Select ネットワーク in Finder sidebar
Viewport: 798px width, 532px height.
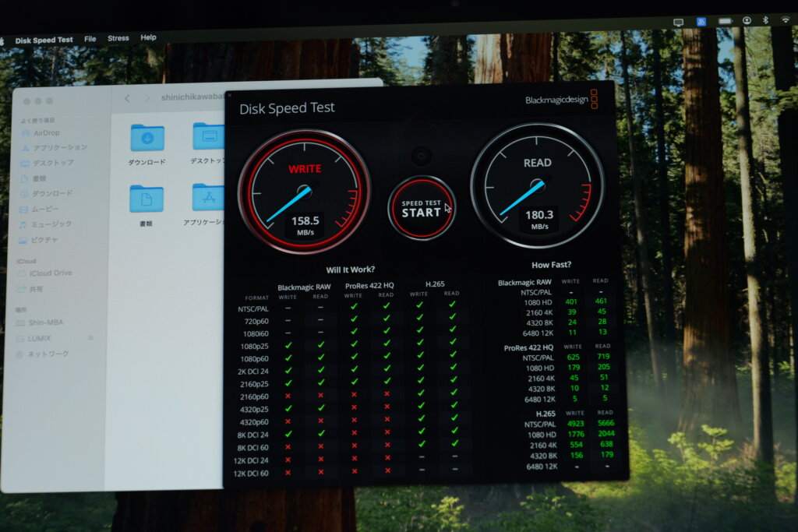(x=42, y=354)
